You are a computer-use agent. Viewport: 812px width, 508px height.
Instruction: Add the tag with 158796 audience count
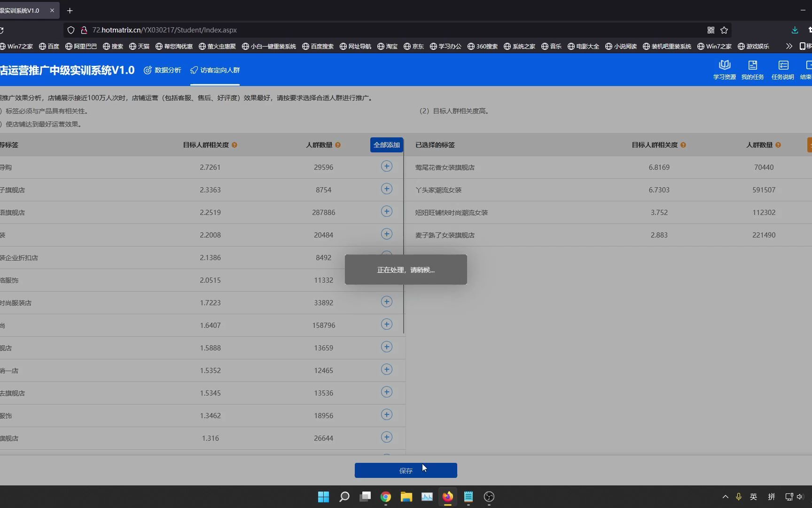point(386,325)
